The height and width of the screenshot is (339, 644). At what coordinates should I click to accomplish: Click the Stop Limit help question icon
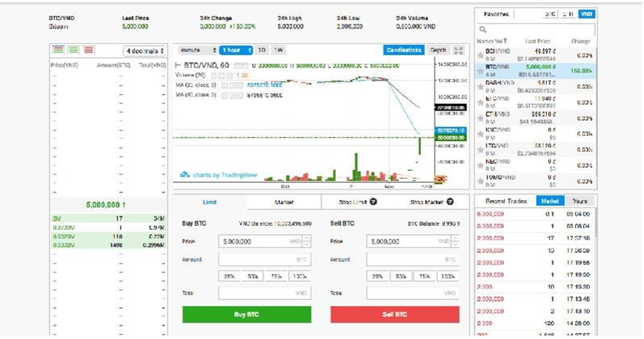(373, 202)
